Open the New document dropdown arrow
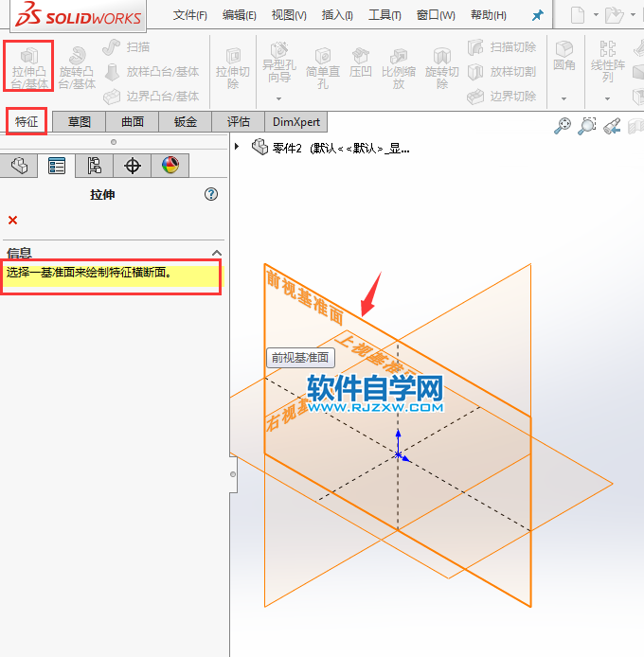Viewport: 644px width, 657px height. 596,15
